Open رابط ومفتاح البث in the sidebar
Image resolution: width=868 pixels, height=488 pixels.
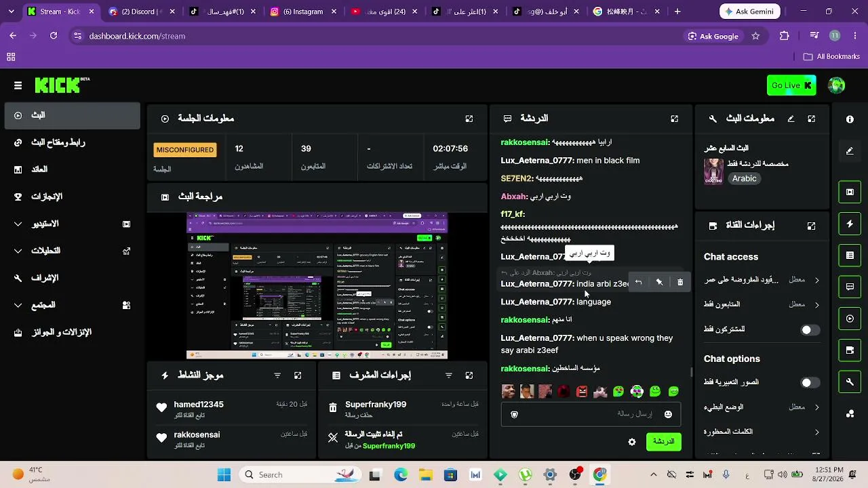[x=73, y=142]
